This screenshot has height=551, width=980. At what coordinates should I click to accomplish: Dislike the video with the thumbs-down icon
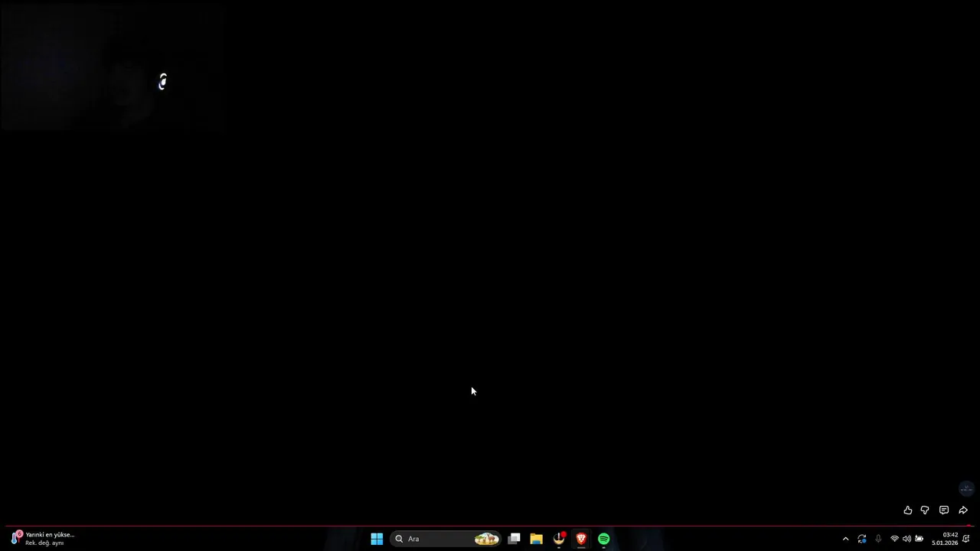tap(925, 510)
